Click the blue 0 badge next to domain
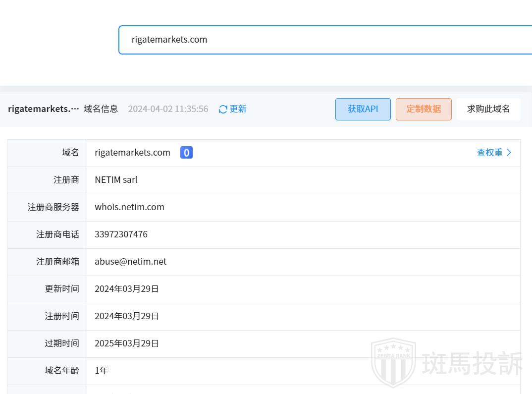This screenshot has width=532, height=394. (x=186, y=153)
